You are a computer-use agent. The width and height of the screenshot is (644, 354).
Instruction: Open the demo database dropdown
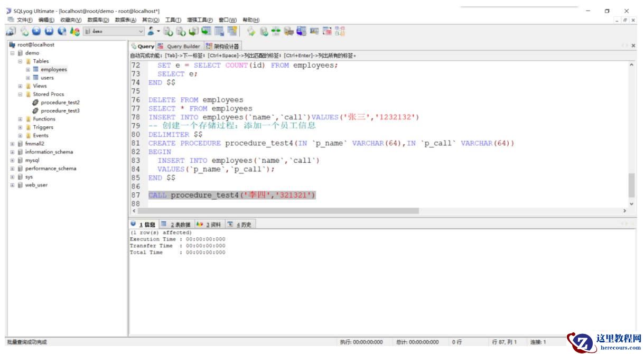[x=141, y=32]
